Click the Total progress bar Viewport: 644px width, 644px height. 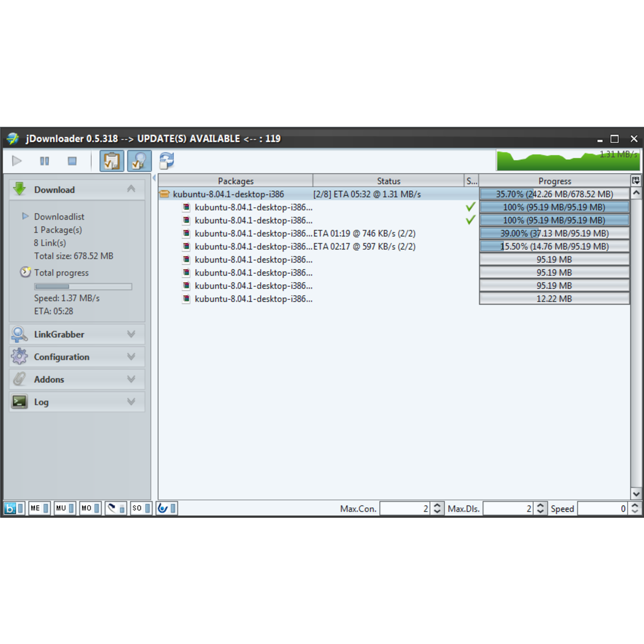click(83, 286)
